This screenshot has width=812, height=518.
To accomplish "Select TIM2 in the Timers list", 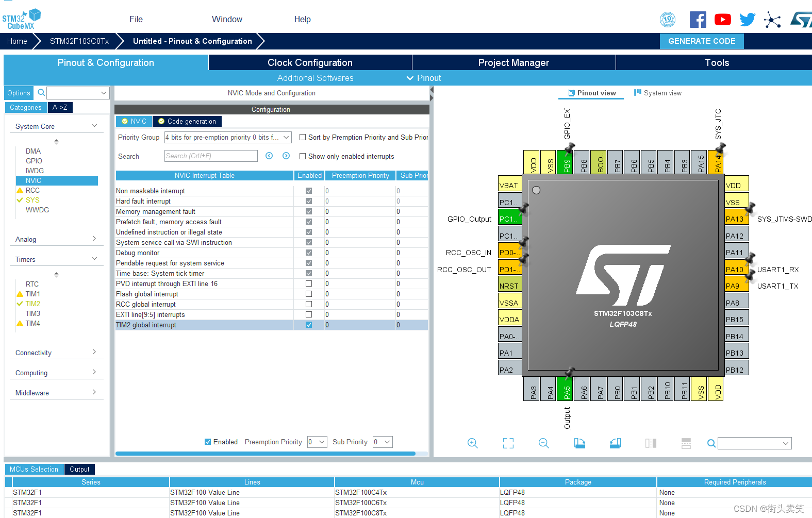I will 33,304.
